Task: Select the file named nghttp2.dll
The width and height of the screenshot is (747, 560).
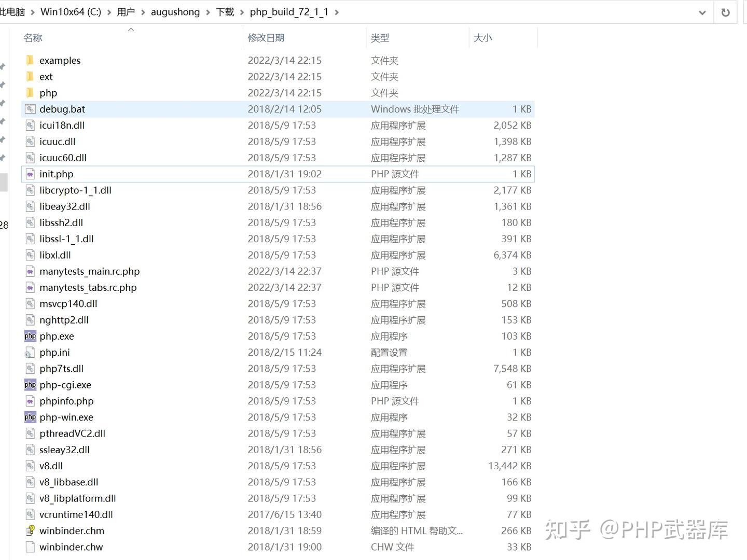Action: (x=64, y=320)
